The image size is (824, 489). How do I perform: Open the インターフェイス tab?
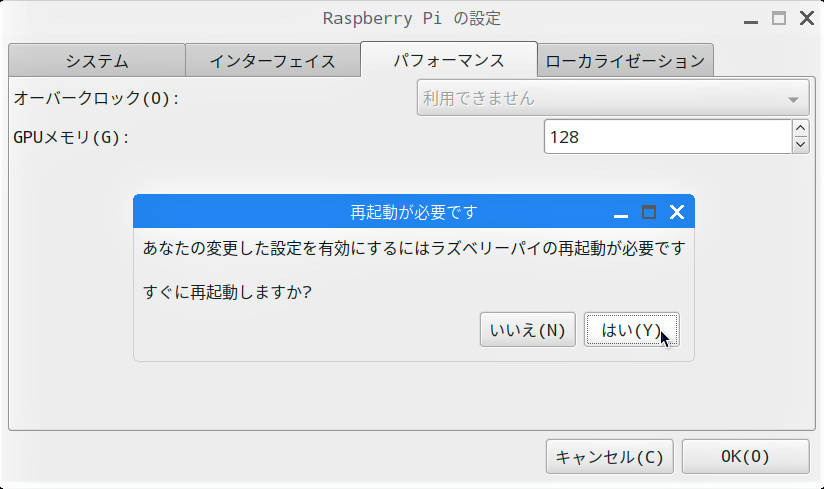[x=273, y=60]
